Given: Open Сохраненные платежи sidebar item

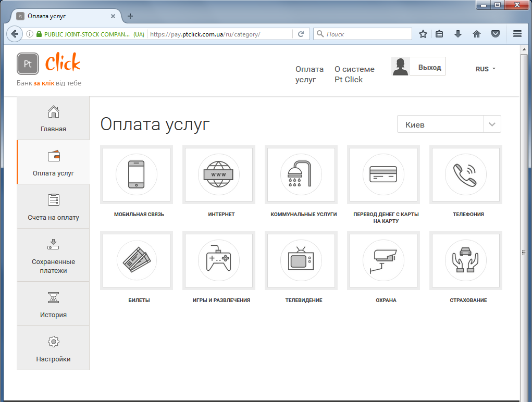Looking at the screenshot, I should (53, 255).
